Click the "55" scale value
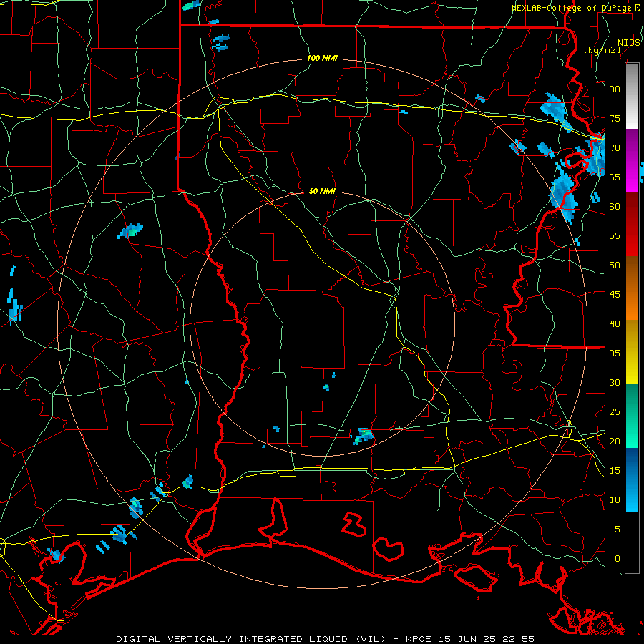The height and width of the screenshot is (644, 644). [x=615, y=235]
